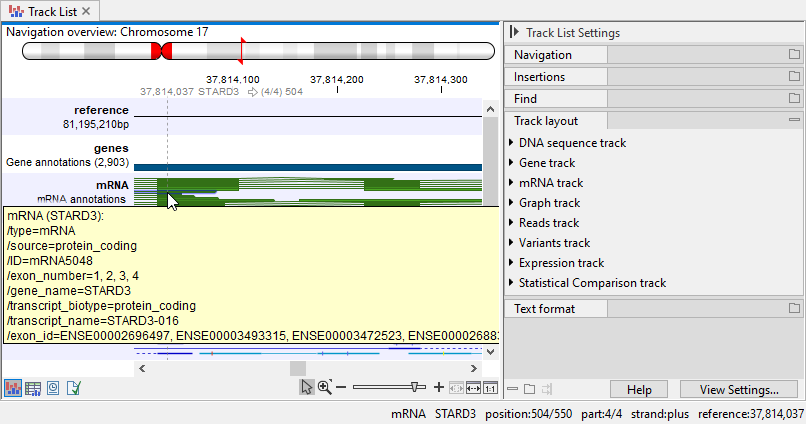
Task: Open View Settings button
Action: (739, 390)
